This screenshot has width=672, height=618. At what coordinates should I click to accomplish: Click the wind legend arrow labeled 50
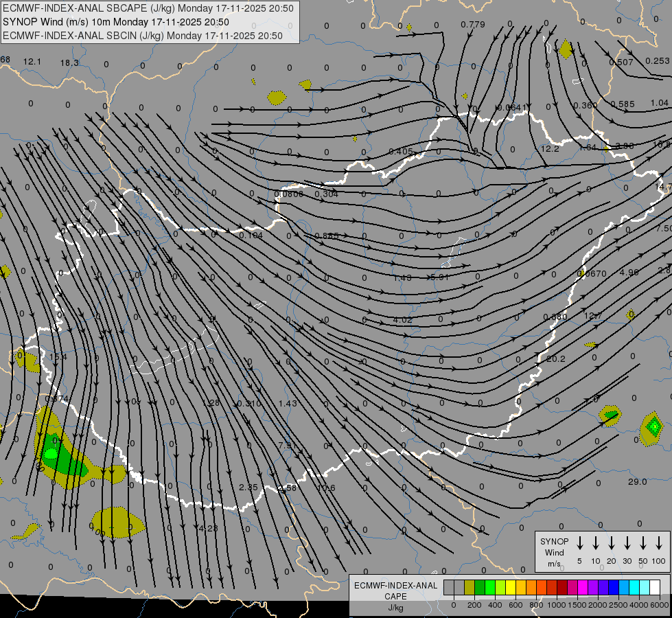[x=643, y=543]
